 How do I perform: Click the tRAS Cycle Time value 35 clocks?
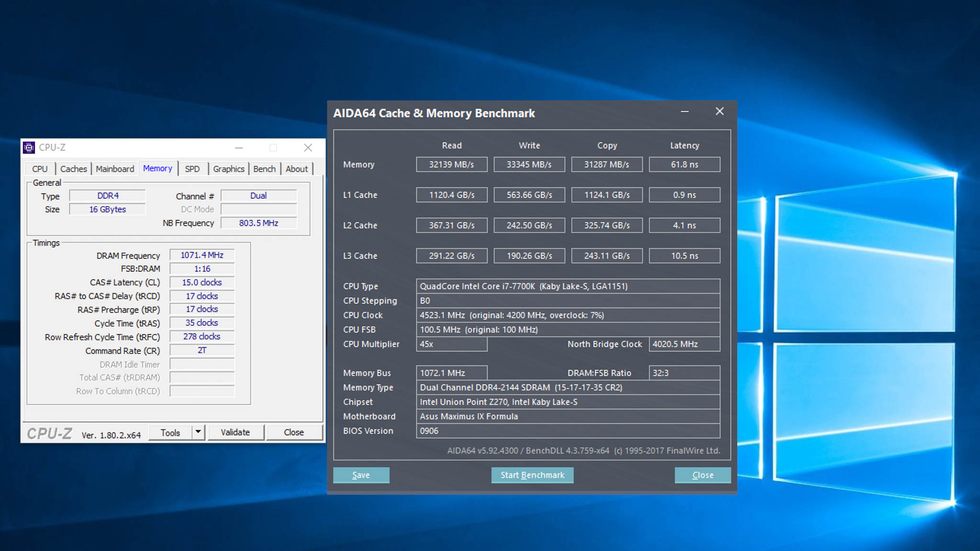[202, 323]
